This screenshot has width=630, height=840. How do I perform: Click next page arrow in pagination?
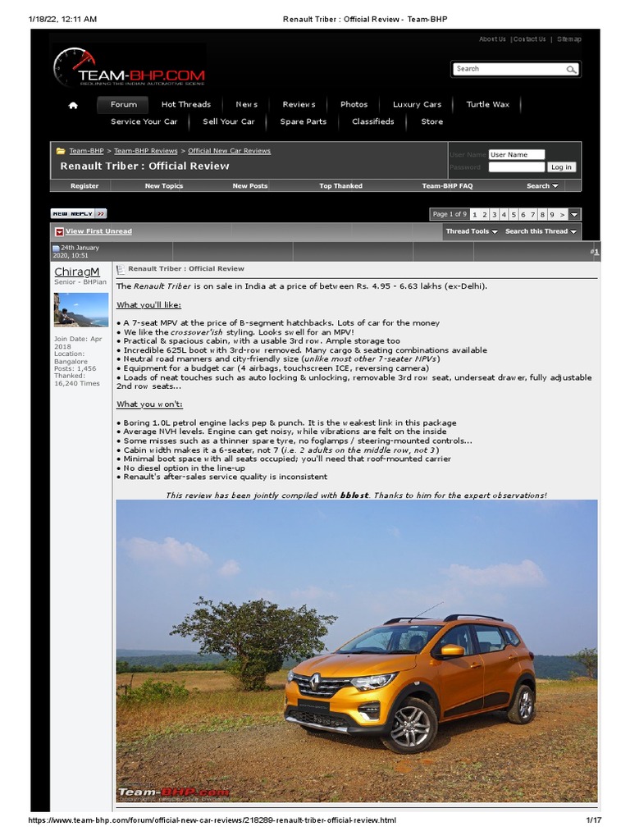click(562, 215)
